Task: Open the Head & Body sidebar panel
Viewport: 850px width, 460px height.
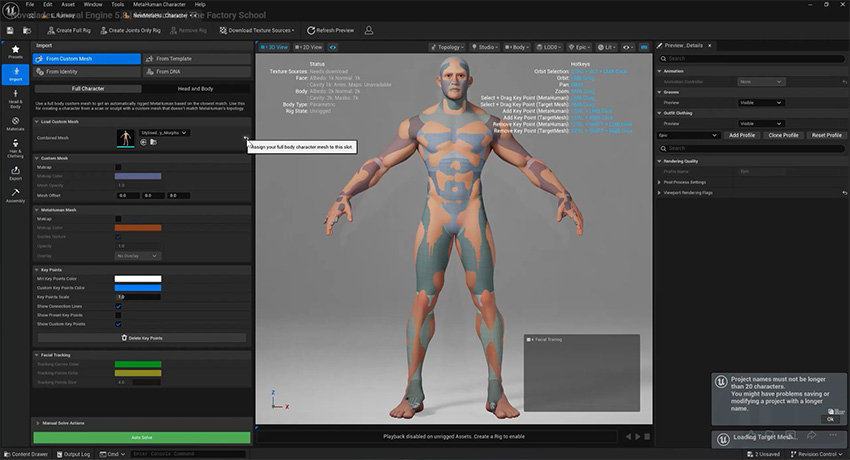Action: tap(15, 99)
